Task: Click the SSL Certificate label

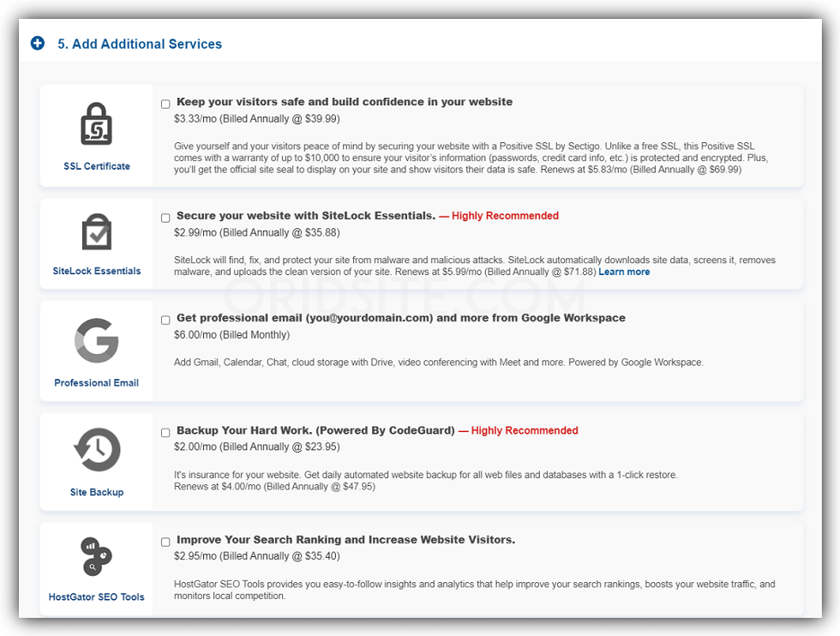Action: click(x=96, y=166)
